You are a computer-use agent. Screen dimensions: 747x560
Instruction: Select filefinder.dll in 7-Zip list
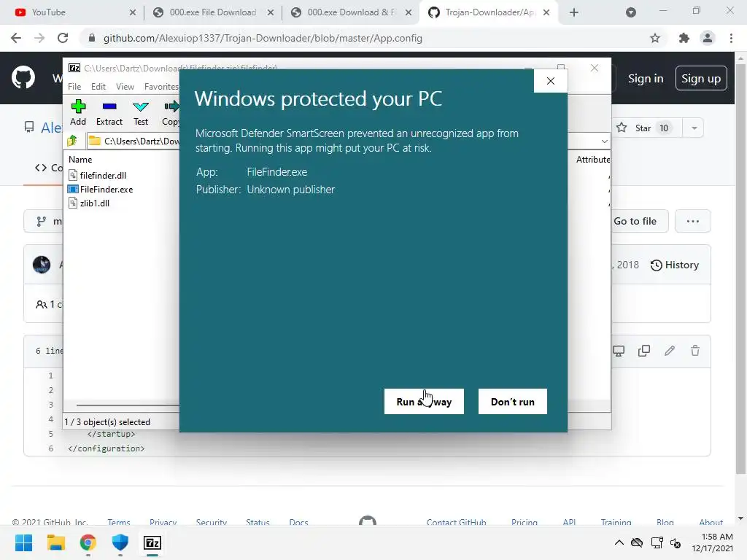[98, 175]
